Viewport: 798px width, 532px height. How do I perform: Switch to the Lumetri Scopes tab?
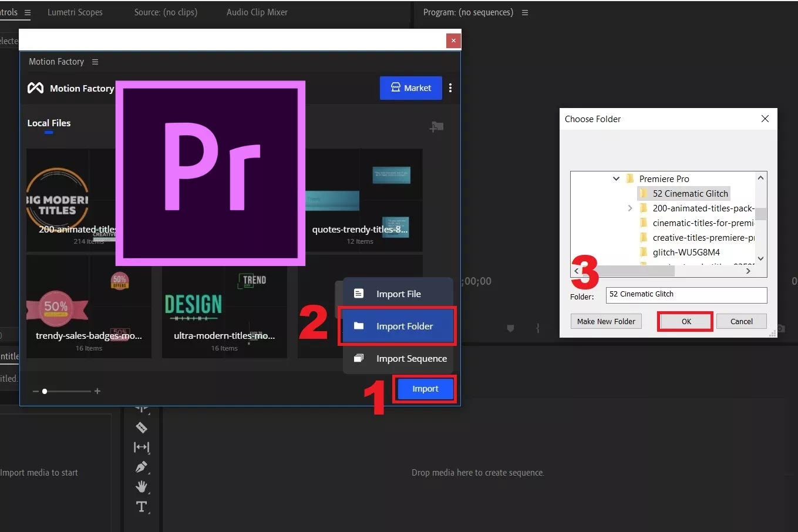pyautogui.click(x=75, y=12)
